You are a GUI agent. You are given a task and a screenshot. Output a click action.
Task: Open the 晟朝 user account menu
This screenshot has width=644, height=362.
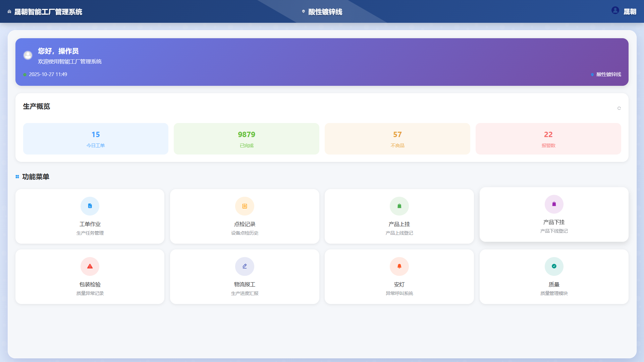point(630,12)
